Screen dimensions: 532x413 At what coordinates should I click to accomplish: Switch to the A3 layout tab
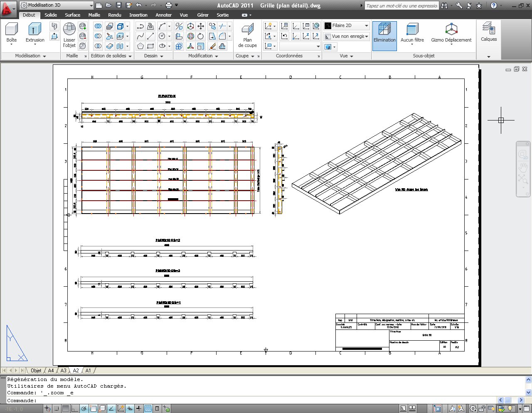pos(64,370)
